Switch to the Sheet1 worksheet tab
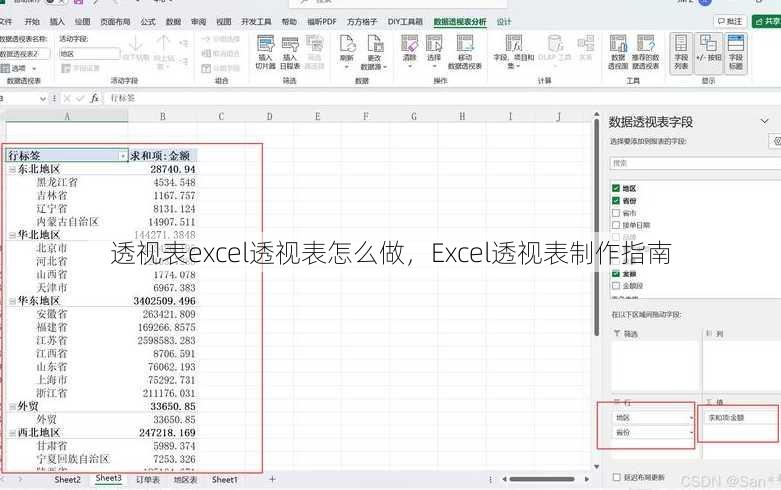Screen dimensions: 781x490 point(225,480)
